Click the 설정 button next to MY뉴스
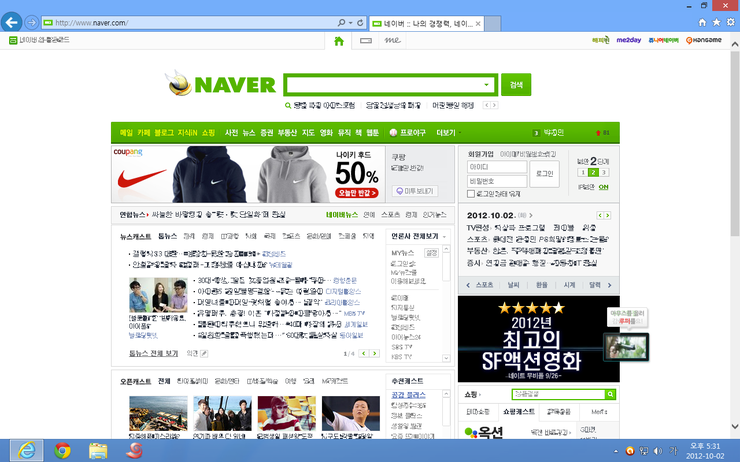The height and width of the screenshot is (462, 740). 431,253
